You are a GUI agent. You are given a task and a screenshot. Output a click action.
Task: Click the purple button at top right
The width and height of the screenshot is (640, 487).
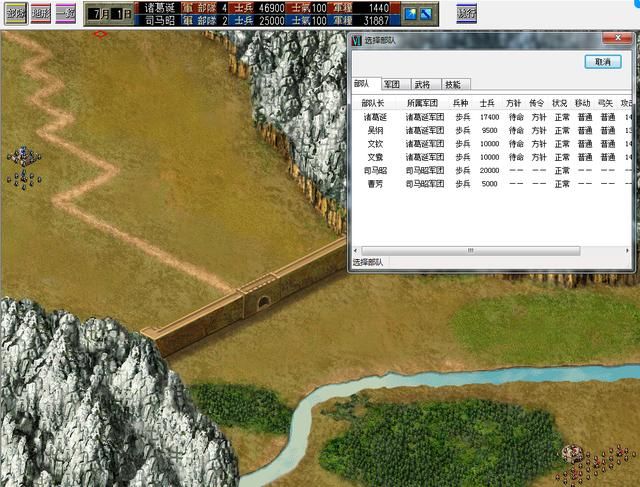coord(466,14)
